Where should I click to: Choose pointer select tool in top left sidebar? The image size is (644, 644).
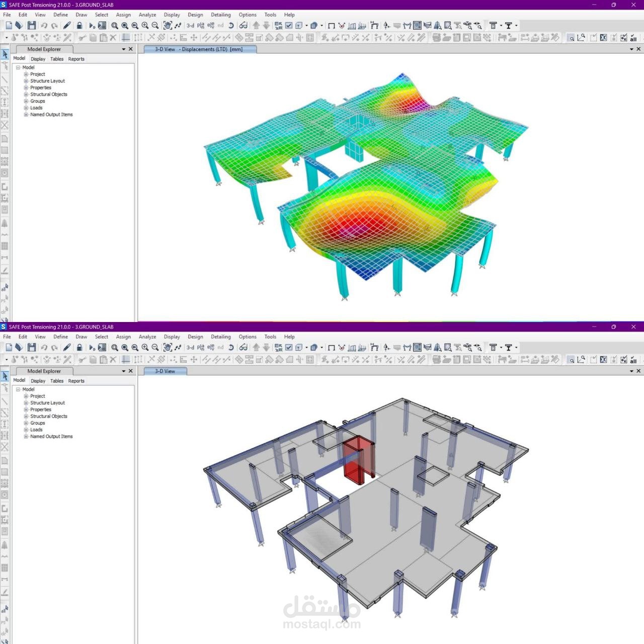[x=5, y=54]
